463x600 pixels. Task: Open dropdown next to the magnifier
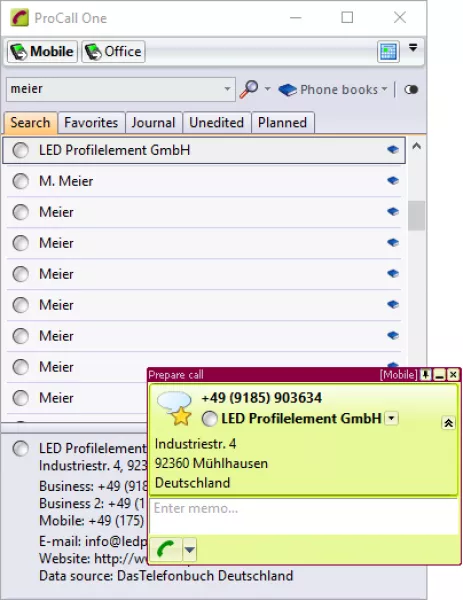point(267,90)
